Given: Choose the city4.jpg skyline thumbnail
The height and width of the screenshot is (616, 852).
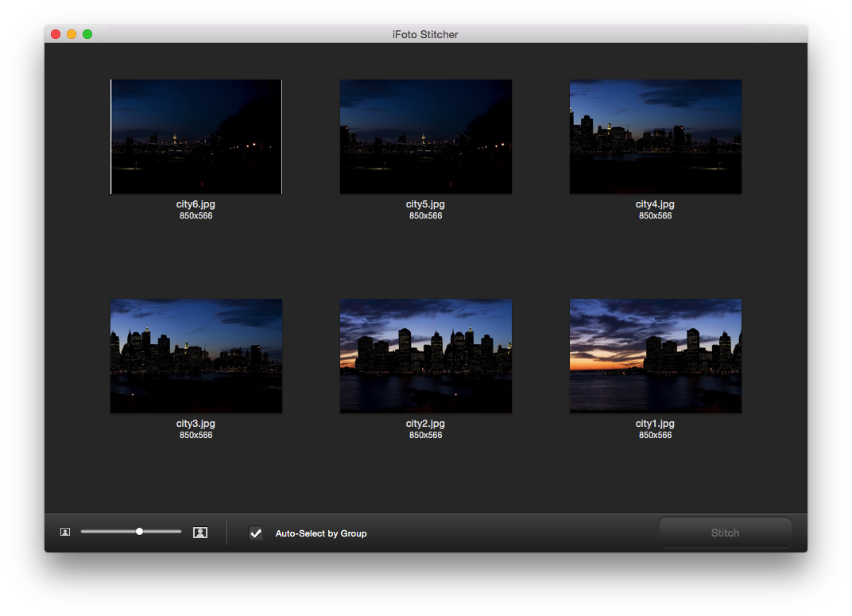Looking at the screenshot, I should coord(655,136).
